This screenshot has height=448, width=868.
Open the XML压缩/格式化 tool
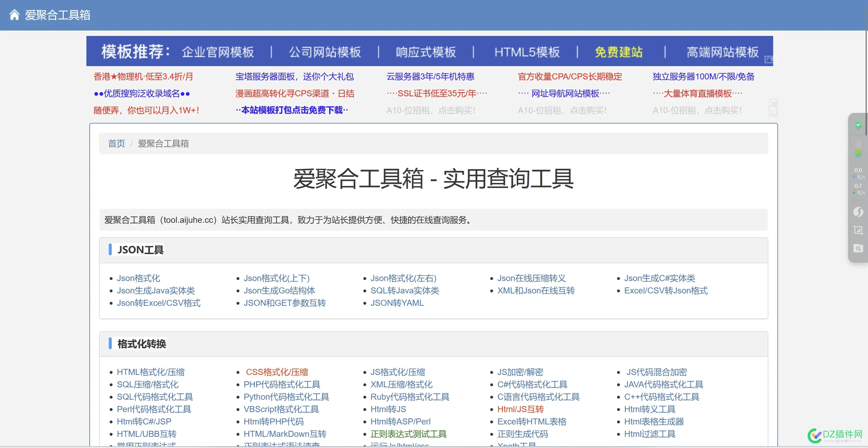coord(401,385)
